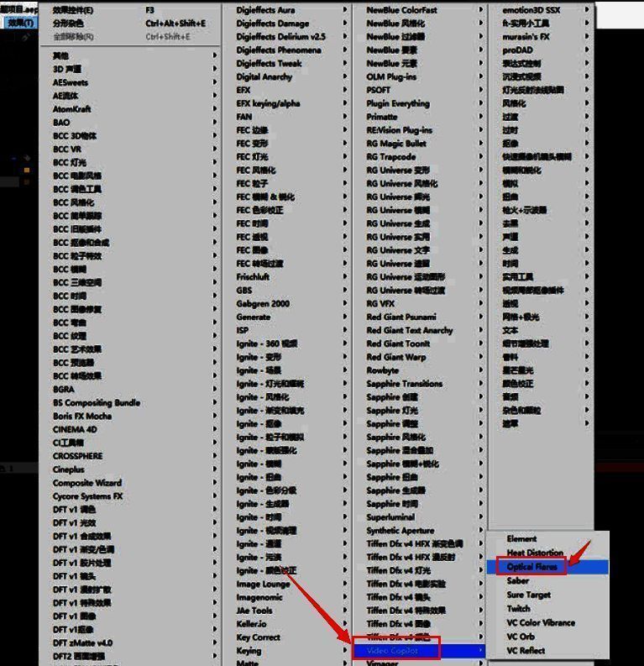This screenshot has height=666, width=644.
Task: Expand the RG Trapcode submenu arrow
Action: (x=481, y=157)
